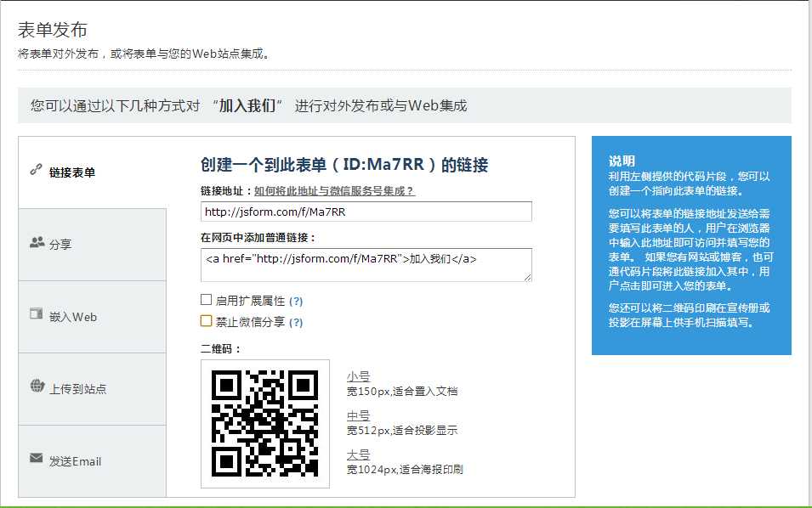The height and width of the screenshot is (508, 812).
Task: Click the 二维码： label
Action: [220, 348]
